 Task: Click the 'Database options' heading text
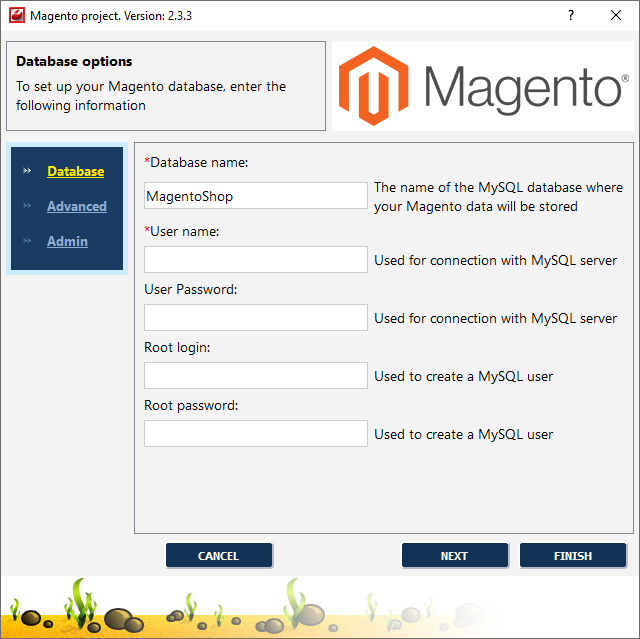[74, 61]
